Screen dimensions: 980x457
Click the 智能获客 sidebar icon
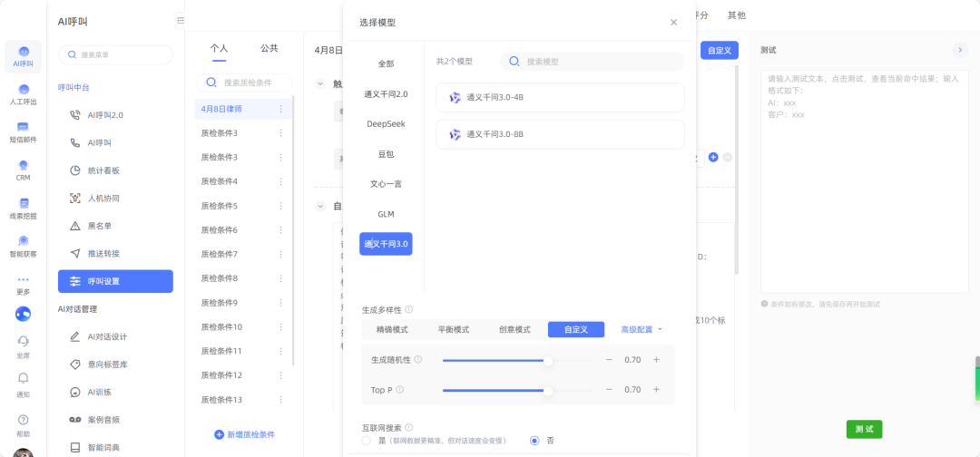click(24, 244)
